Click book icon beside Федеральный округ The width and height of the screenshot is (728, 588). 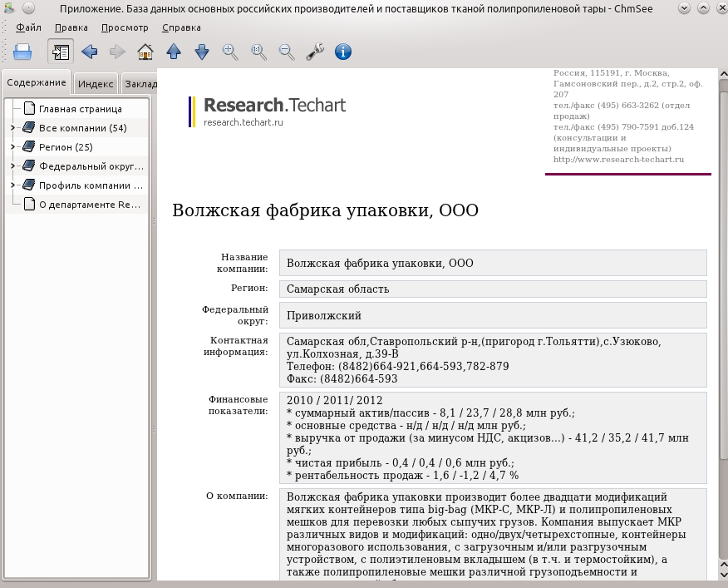tap(29, 166)
